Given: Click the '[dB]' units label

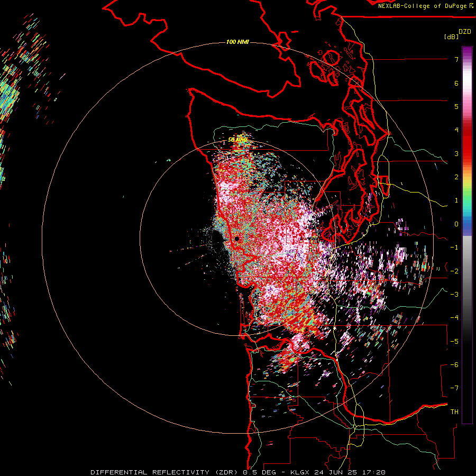Looking at the screenshot, I should 452,37.
